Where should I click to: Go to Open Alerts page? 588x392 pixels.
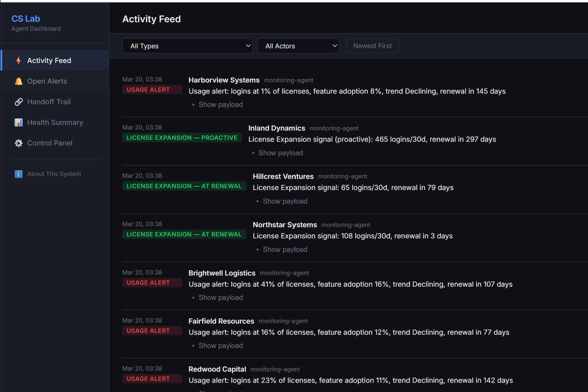coord(55,81)
